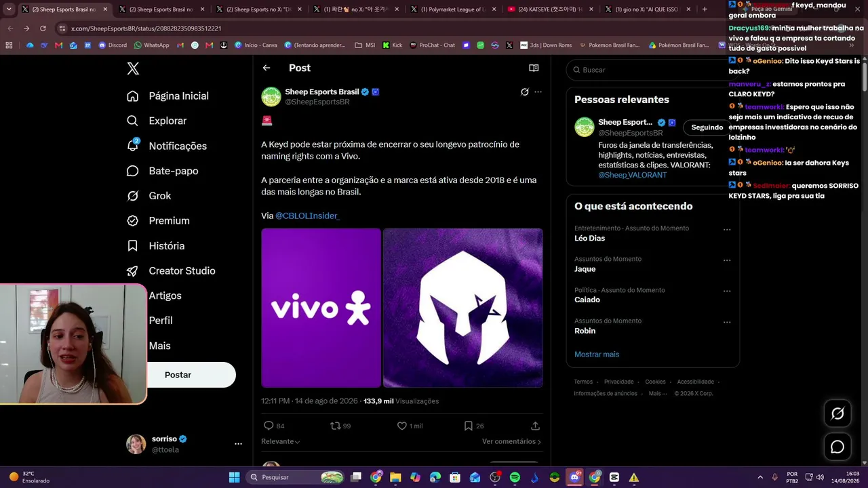Open the @Sheep_VALORANT link
The width and height of the screenshot is (868, 488).
(x=633, y=175)
